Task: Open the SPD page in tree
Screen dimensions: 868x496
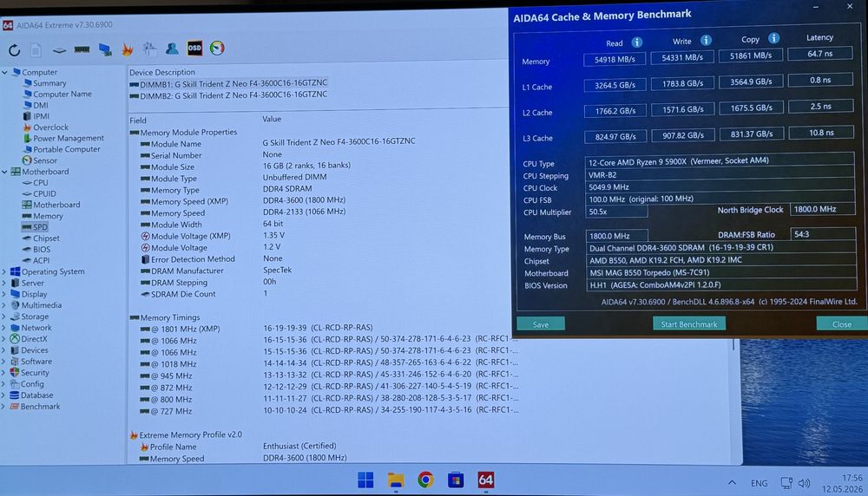Action: pos(40,226)
